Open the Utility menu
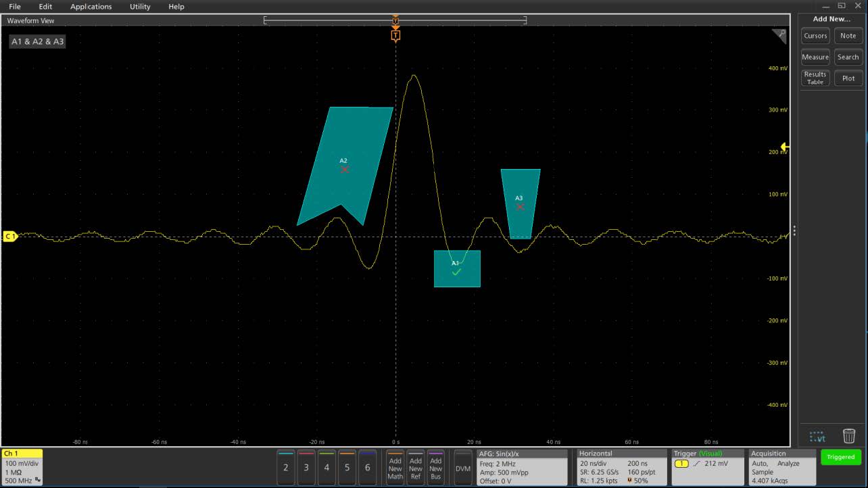This screenshot has height=488, width=868. click(x=140, y=7)
